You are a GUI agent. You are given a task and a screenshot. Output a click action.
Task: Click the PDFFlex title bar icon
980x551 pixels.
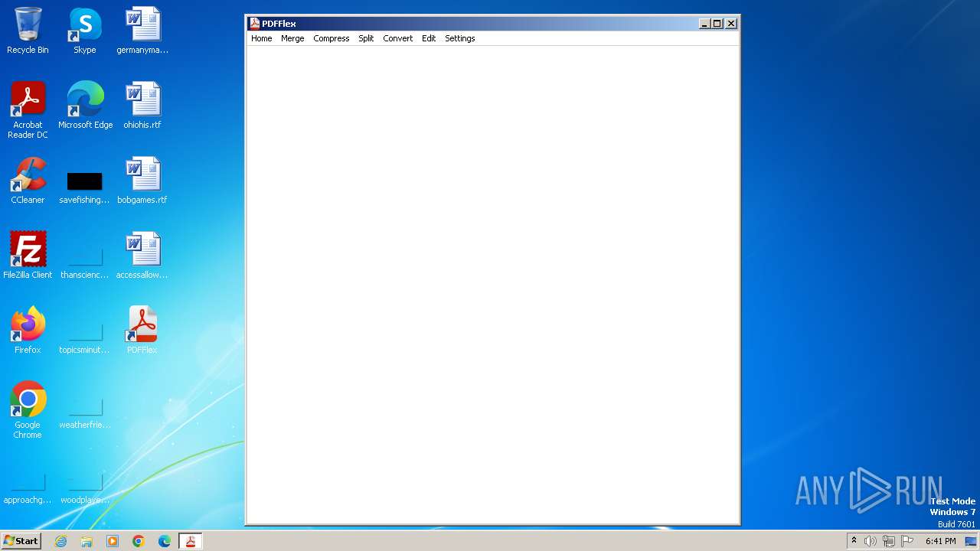255,24
